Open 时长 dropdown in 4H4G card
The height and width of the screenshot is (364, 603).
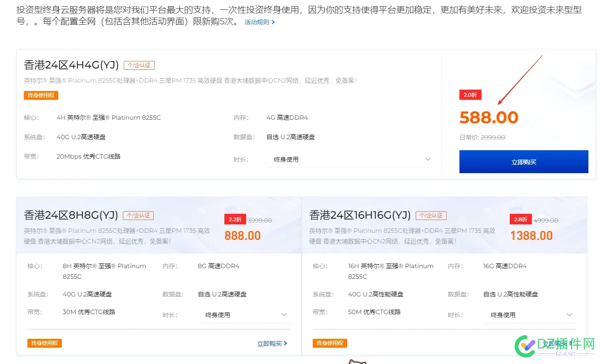[351, 159]
